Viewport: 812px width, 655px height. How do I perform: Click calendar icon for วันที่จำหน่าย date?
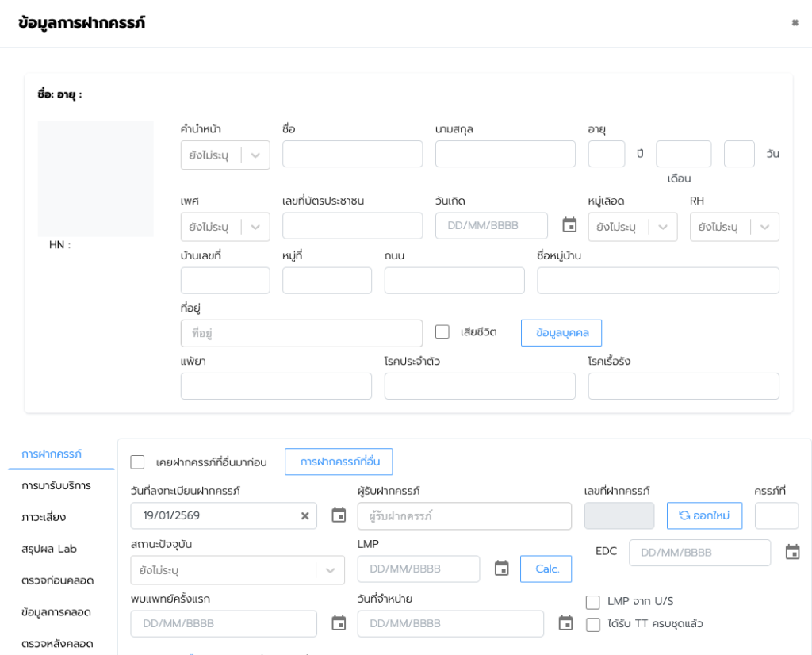point(565,623)
